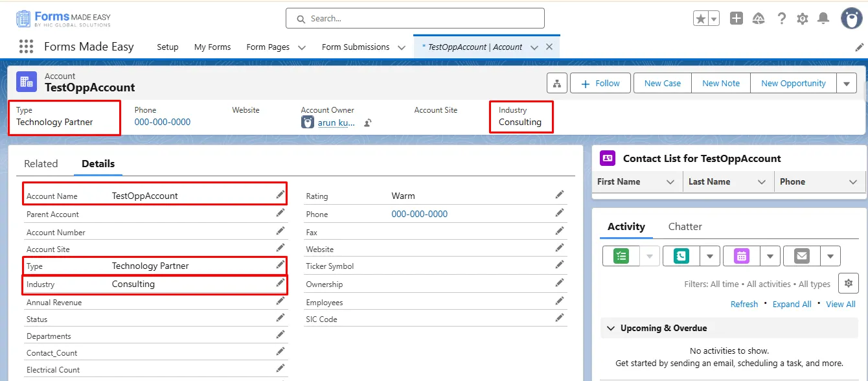Viewport: 868px width, 381px height.
Task: Click the Follow button
Action: [x=600, y=84]
